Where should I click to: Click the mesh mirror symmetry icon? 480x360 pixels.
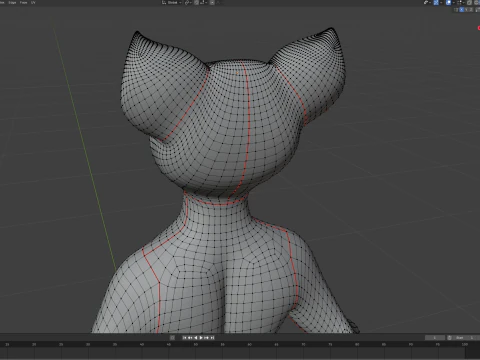coord(456,9)
